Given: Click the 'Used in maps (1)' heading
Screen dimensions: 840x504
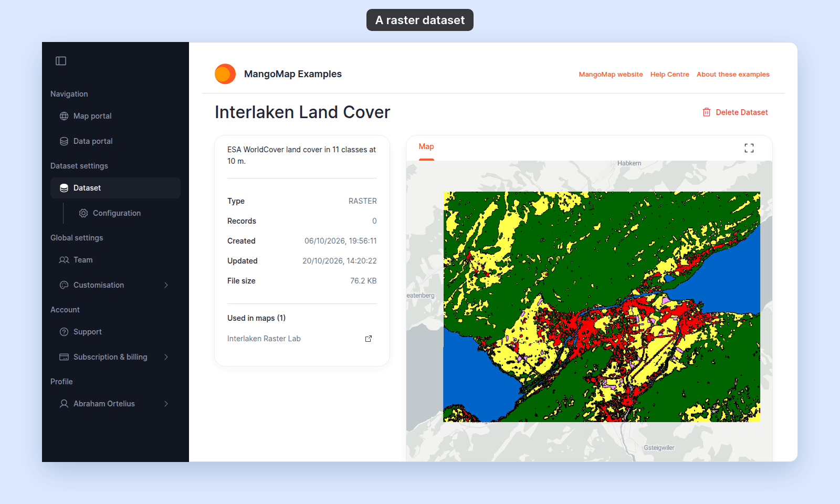Looking at the screenshot, I should coord(257,318).
